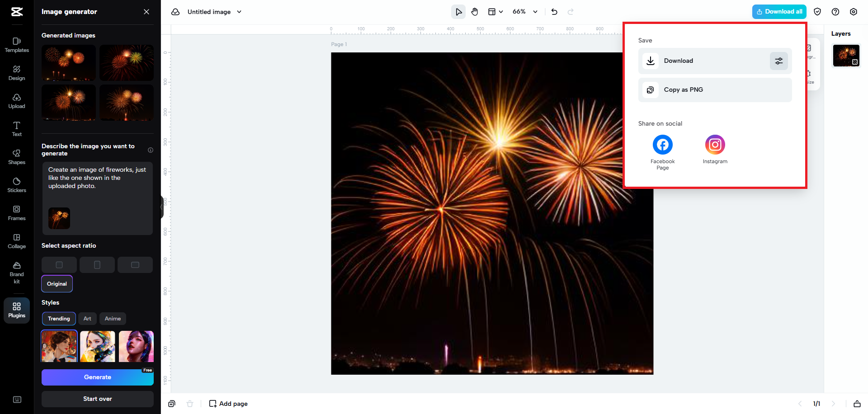Click the Undo arrow icon
The width and height of the screenshot is (868, 414).
[x=554, y=12]
